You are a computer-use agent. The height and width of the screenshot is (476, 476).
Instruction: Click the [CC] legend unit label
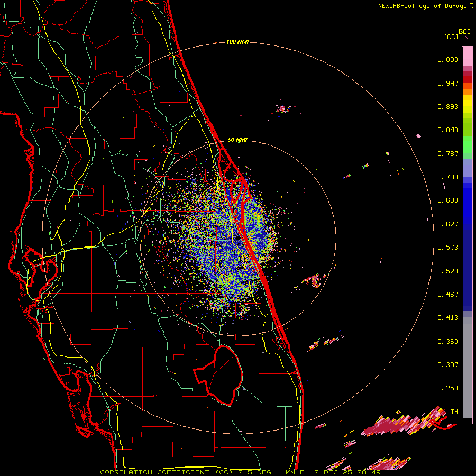click(451, 36)
